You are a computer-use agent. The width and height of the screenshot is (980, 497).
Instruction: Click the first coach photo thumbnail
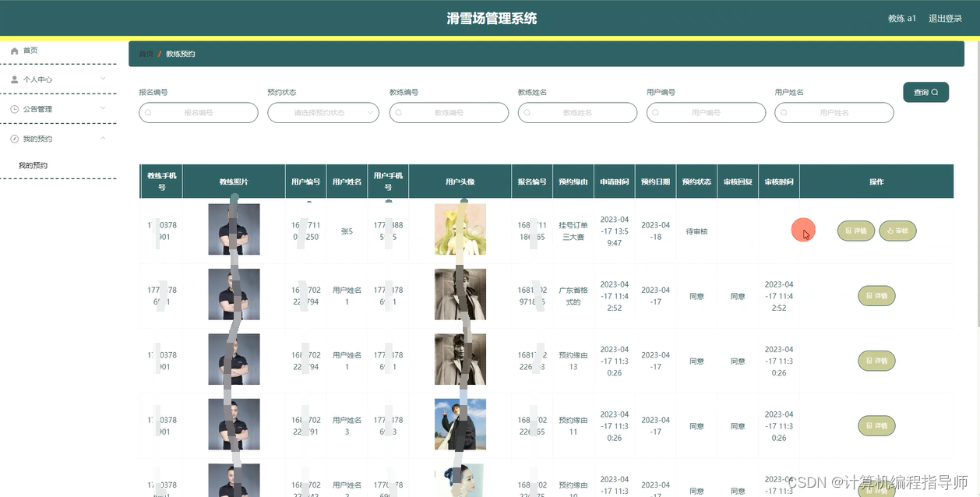pos(234,229)
